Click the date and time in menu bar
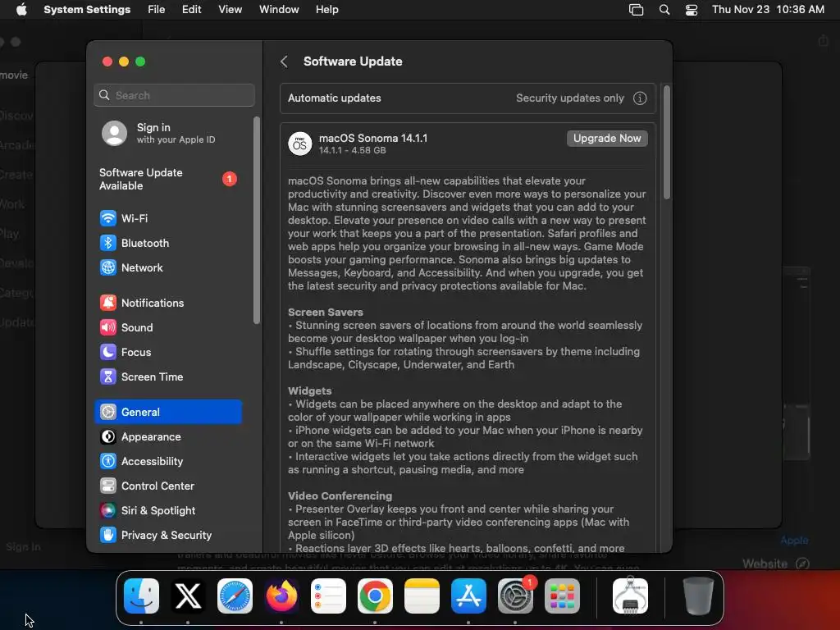840x630 pixels. point(768,10)
